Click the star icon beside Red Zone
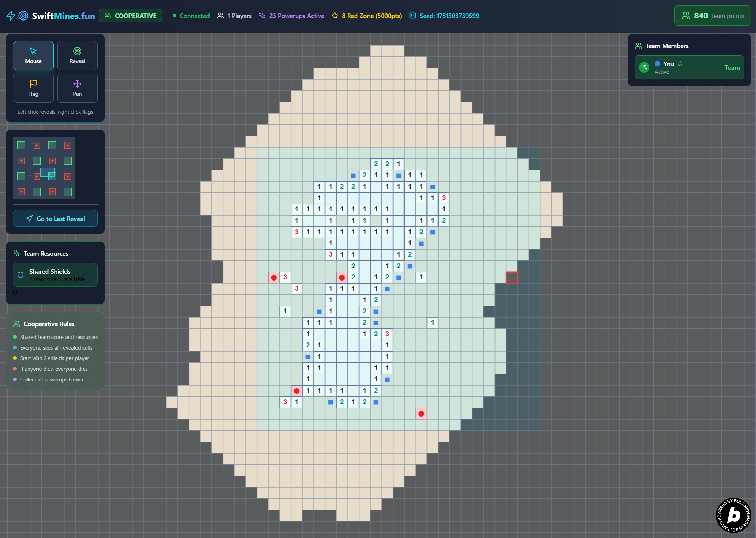The width and height of the screenshot is (756, 538). 334,16
